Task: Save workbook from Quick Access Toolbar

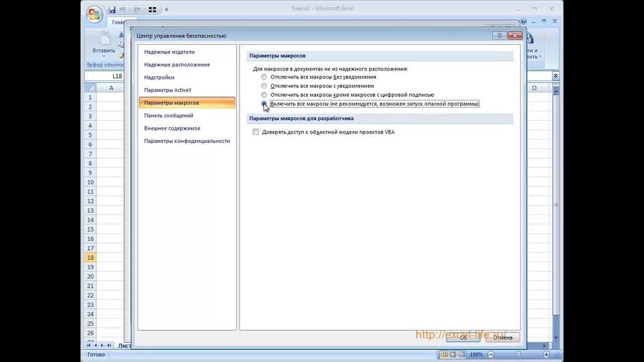Action: point(112,10)
